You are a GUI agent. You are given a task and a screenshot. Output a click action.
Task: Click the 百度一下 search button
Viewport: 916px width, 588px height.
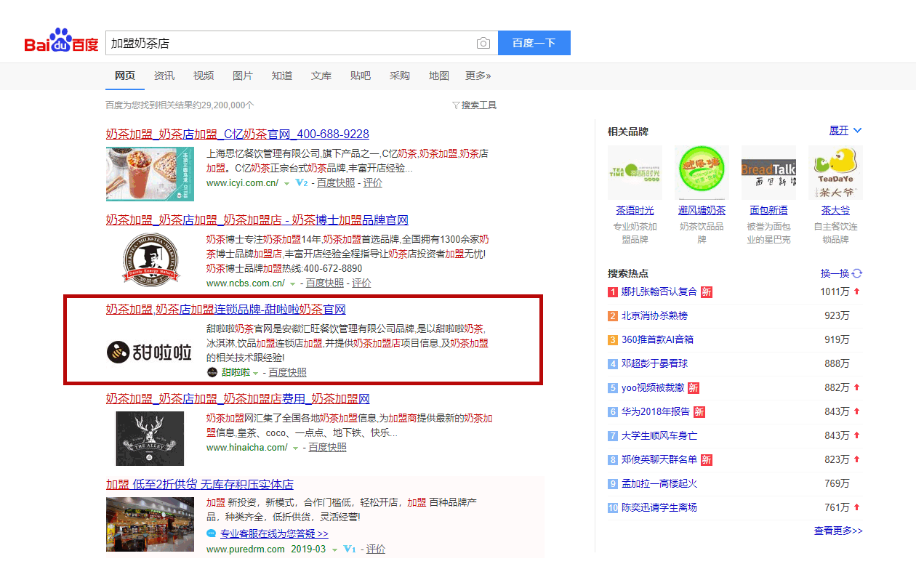[x=534, y=43]
